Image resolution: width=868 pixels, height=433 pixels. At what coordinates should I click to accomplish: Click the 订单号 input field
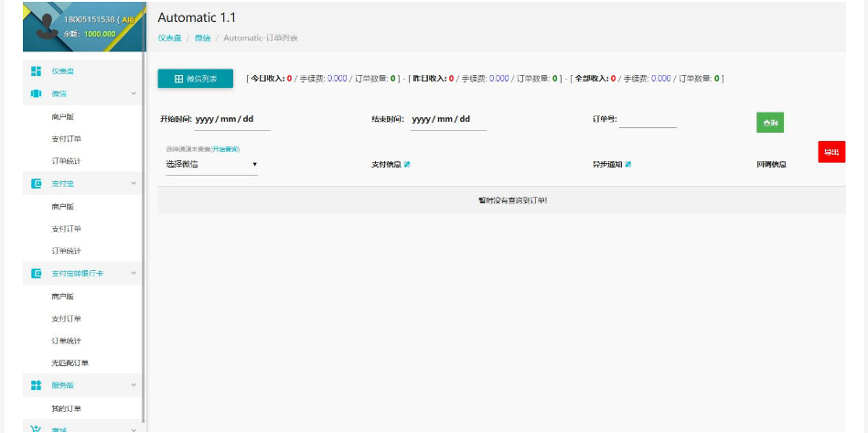[x=648, y=120]
